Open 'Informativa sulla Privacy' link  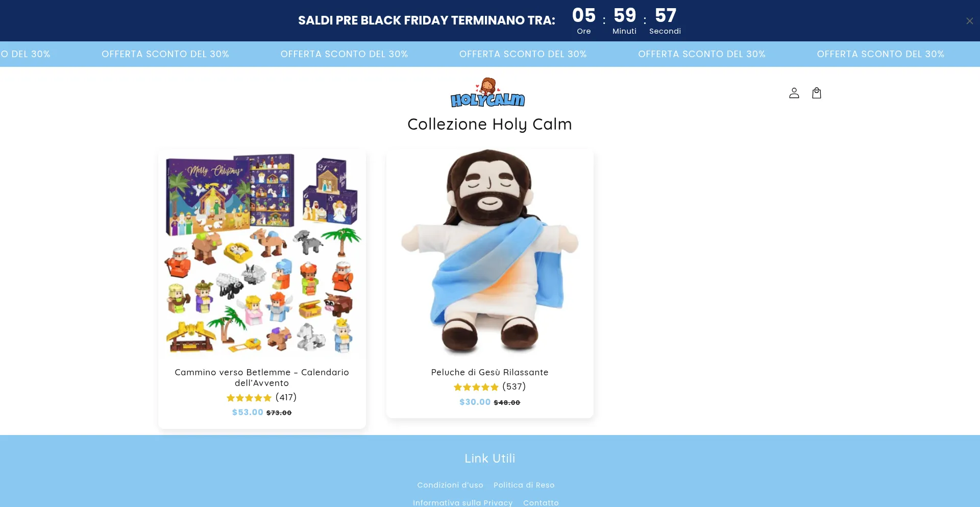pos(463,503)
